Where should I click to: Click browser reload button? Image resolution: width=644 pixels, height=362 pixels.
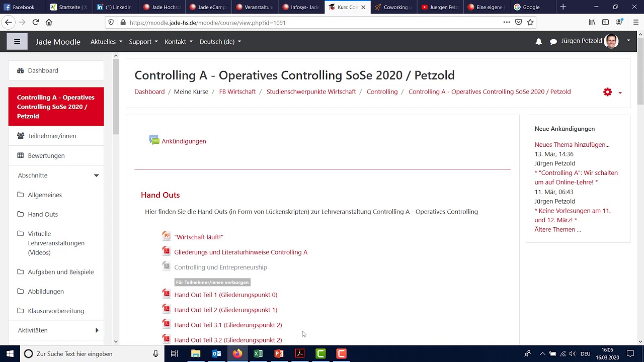(x=35, y=22)
